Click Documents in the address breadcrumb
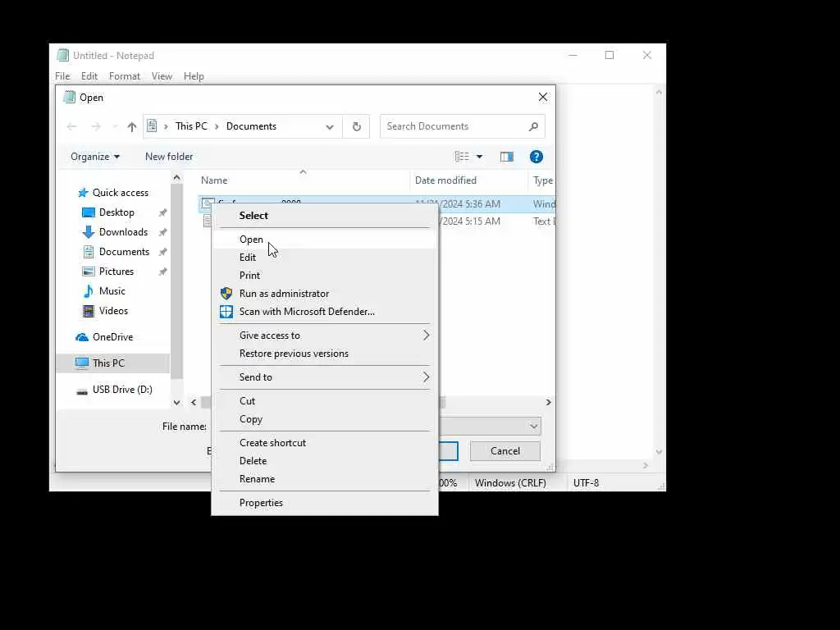The height and width of the screenshot is (630, 840). [251, 126]
